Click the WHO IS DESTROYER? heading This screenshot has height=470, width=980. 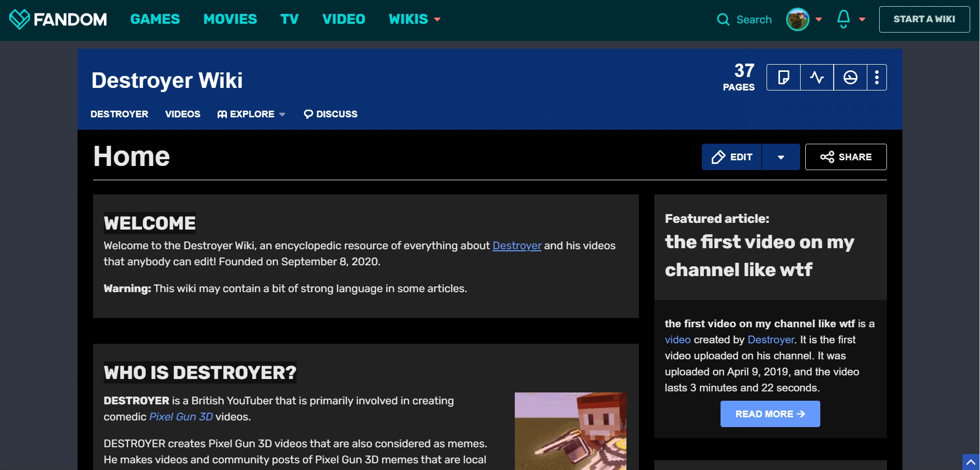[x=200, y=373]
